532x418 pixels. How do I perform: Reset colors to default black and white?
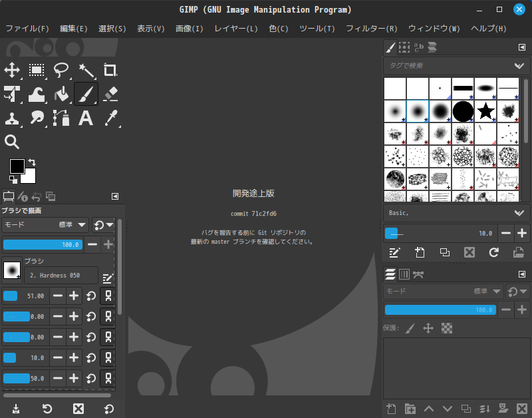pyautogui.click(x=13, y=179)
